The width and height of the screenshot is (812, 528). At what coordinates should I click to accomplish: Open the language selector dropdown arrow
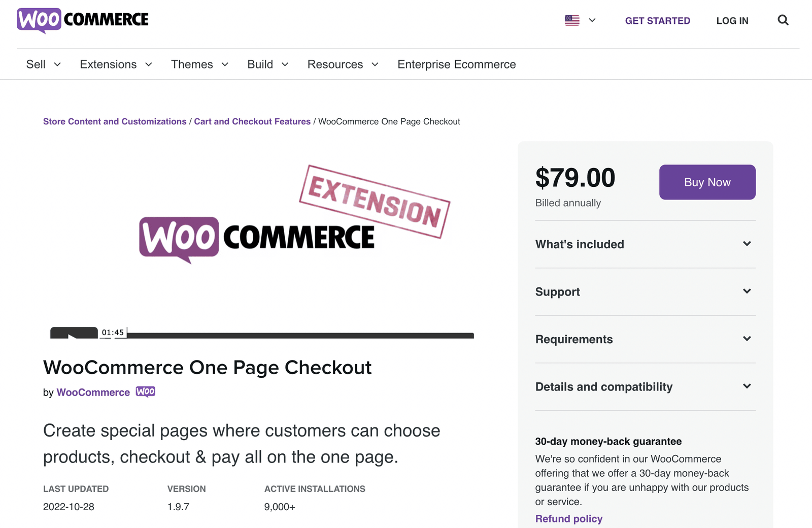tap(592, 20)
